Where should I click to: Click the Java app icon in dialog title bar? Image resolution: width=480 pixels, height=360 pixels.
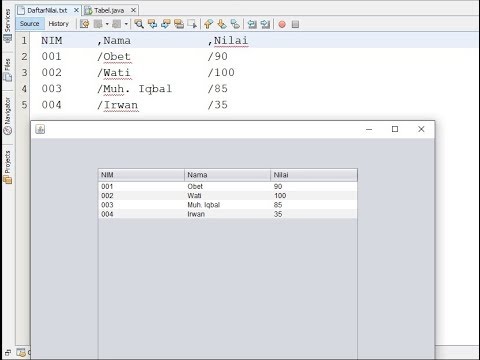(40, 129)
